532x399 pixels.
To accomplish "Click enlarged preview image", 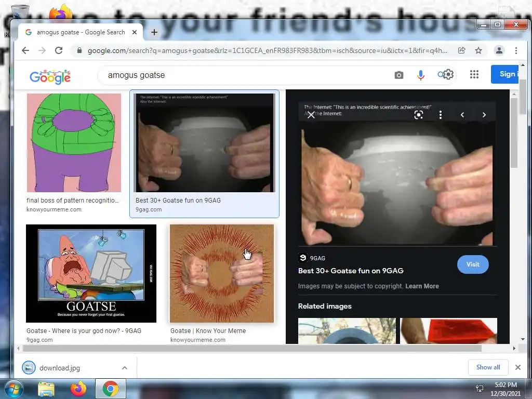I will click(397, 174).
